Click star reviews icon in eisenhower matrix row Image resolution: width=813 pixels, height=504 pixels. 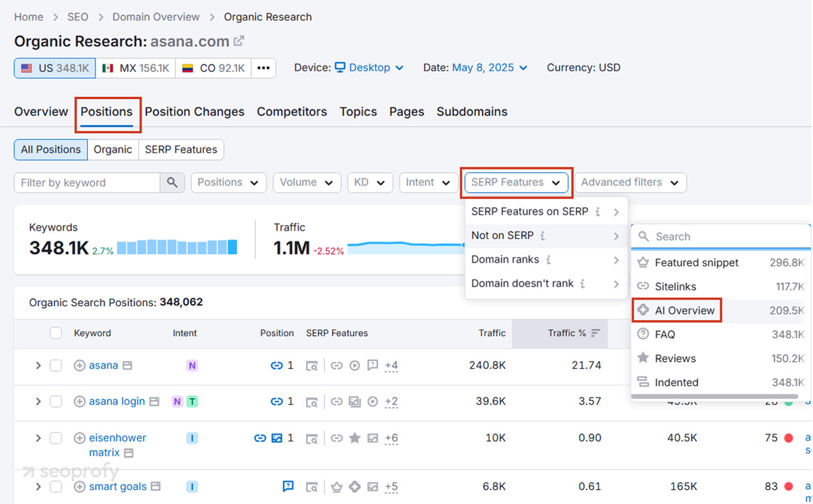point(355,438)
